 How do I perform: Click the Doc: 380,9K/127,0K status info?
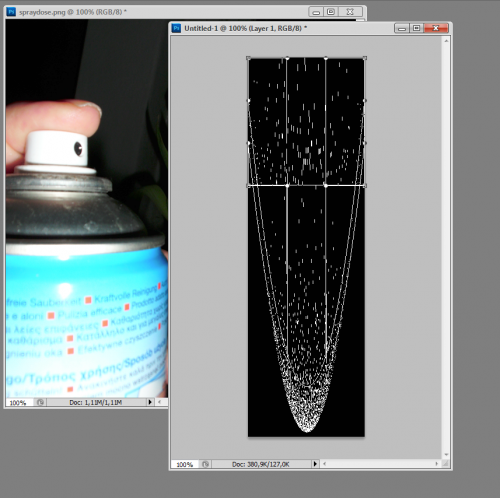click(x=261, y=464)
